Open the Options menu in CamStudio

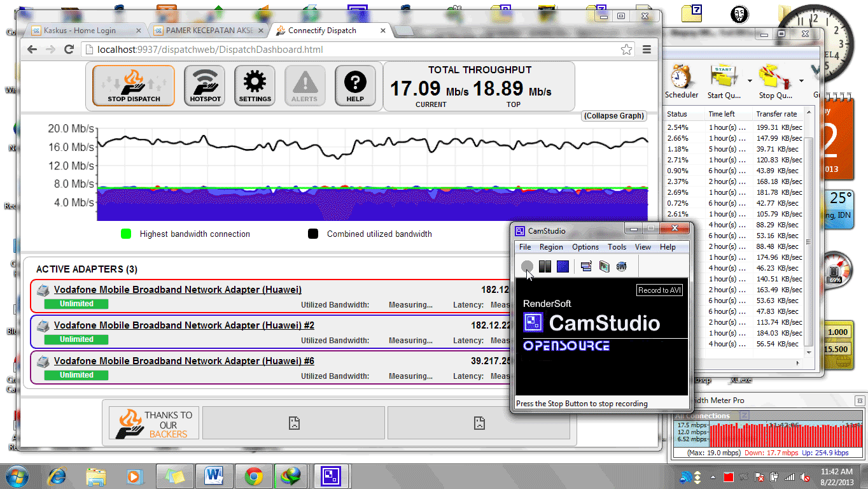[x=585, y=247]
